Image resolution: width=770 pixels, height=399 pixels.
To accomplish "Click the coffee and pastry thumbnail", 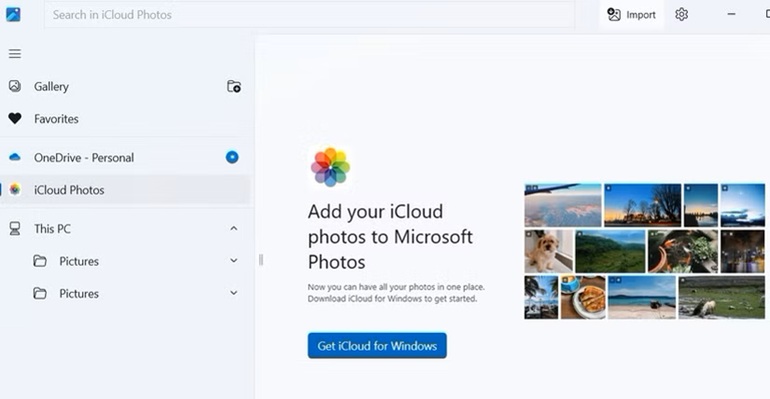I will point(583,297).
